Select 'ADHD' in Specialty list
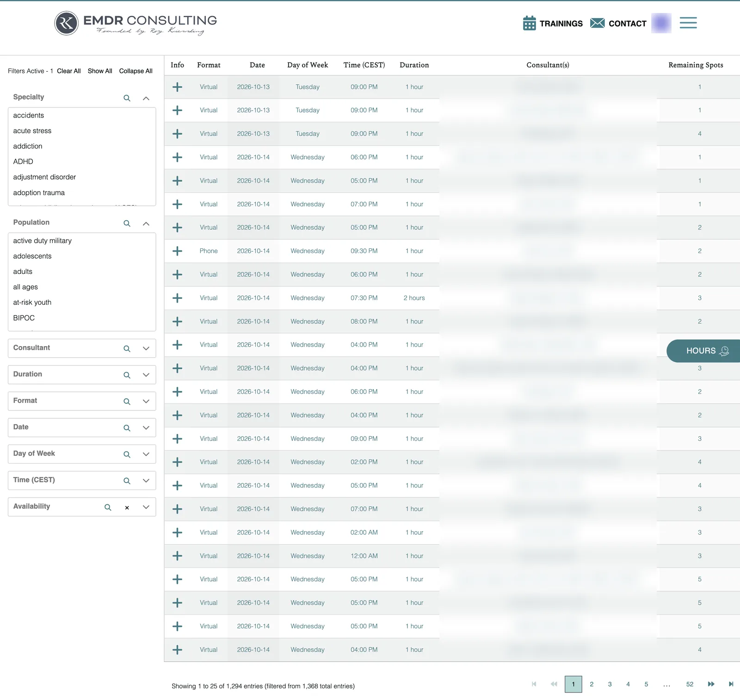 tap(23, 161)
